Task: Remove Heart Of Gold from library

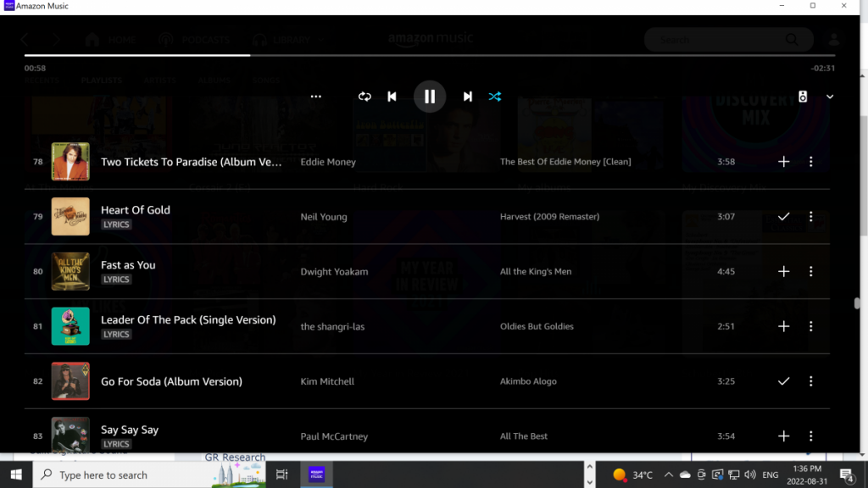Action: [x=783, y=217]
